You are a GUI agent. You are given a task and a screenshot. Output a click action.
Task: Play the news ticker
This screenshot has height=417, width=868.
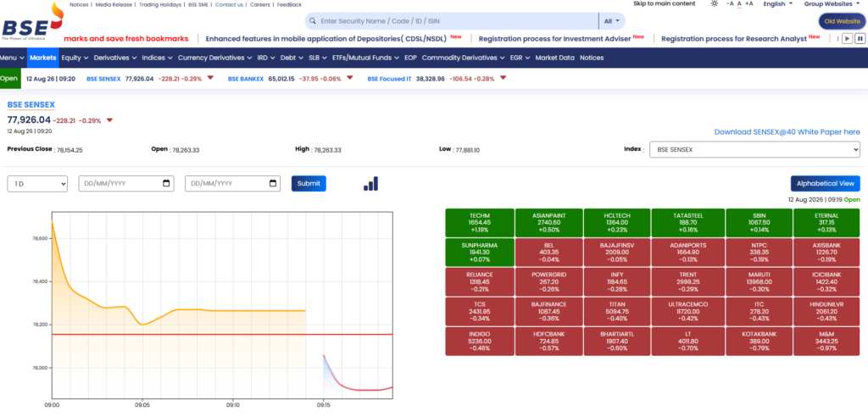pyautogui.click(x=848, y=39)
